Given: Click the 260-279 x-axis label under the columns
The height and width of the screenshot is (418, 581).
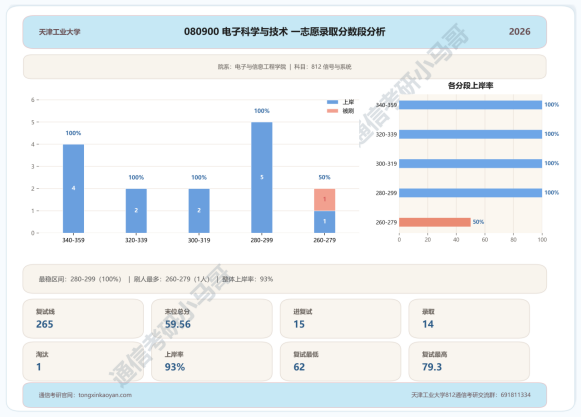Looking at the screenshot, I should [325, 240].
